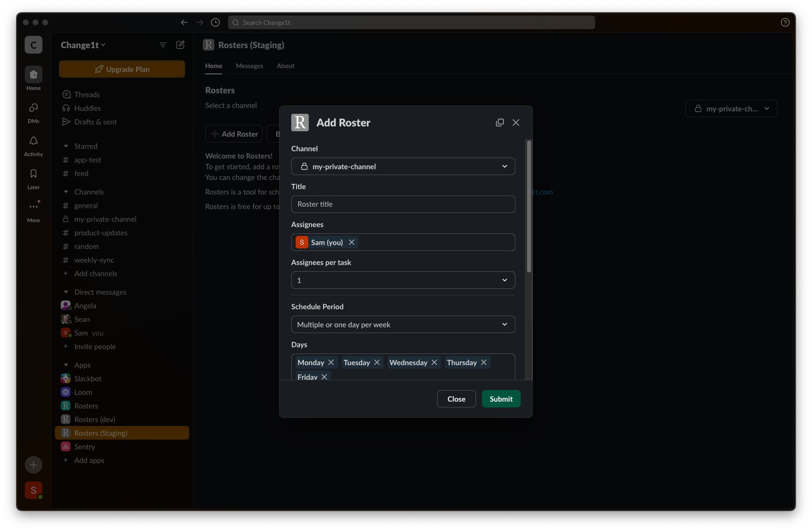Close the Add Roster dialog with X
Viewport: 812px width, 531px height.
(516, 123)
